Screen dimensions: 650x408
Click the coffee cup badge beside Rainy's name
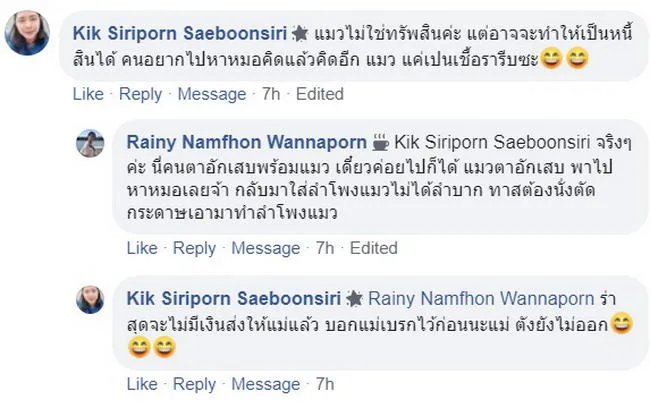[380, 140]
